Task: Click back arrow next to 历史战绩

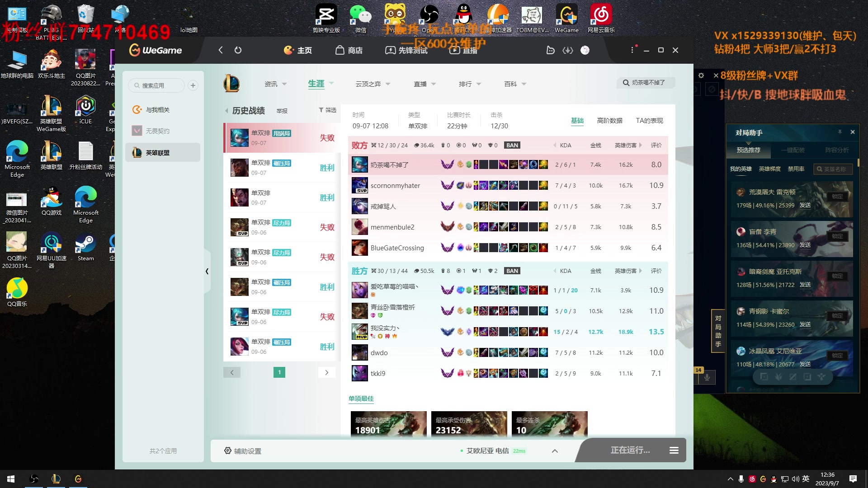Action: click(226, 111)
